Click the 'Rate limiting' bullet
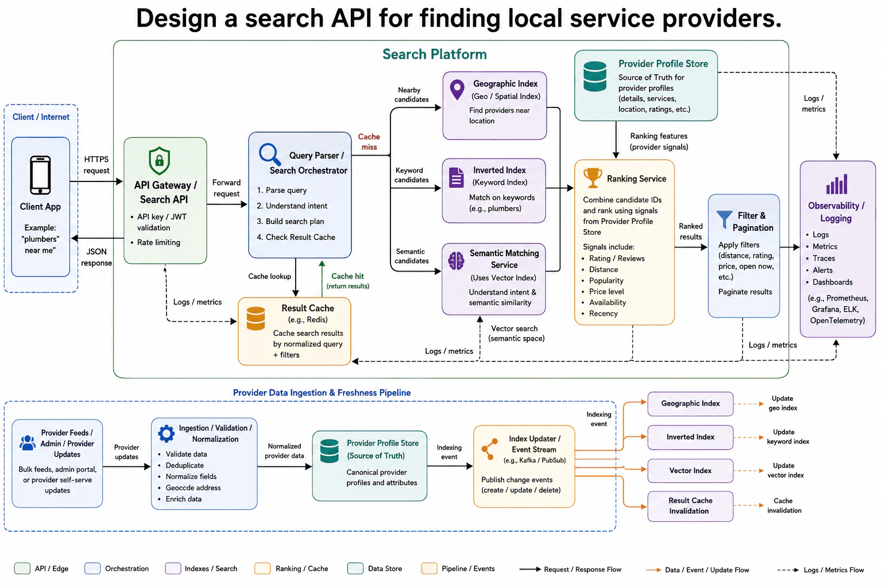The width and height of the screenshot is (882, 588). click(x=155, y=242)
